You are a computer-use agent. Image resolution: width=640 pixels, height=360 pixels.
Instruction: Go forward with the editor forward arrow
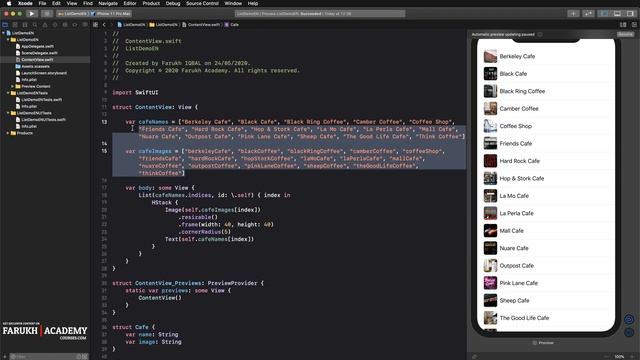coord(111,24)
